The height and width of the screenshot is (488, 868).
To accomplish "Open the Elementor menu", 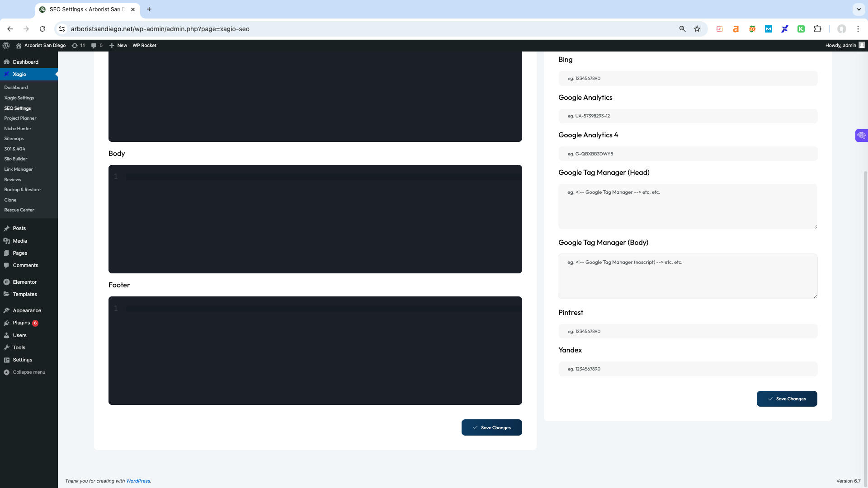I will pyautogui.click(x=24, y=282).
